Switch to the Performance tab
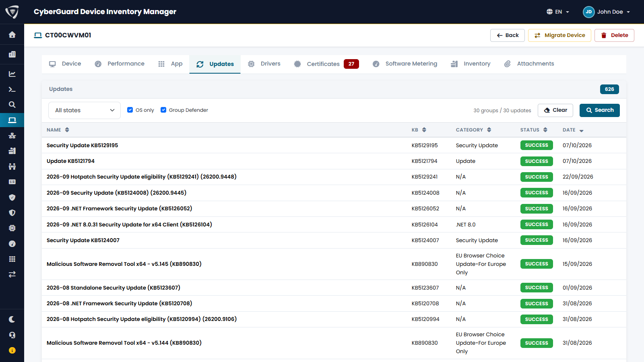 [x=120, y=64]
